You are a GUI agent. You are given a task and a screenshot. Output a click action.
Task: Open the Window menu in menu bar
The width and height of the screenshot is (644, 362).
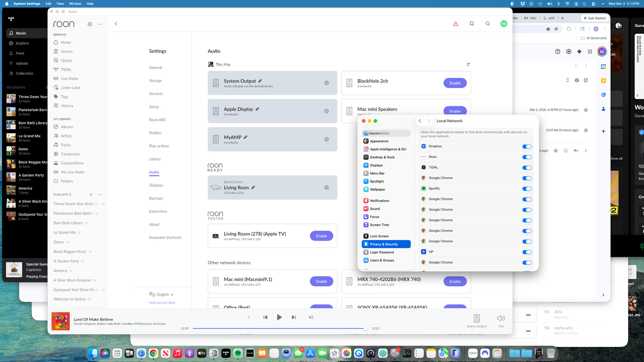(75, 4)
